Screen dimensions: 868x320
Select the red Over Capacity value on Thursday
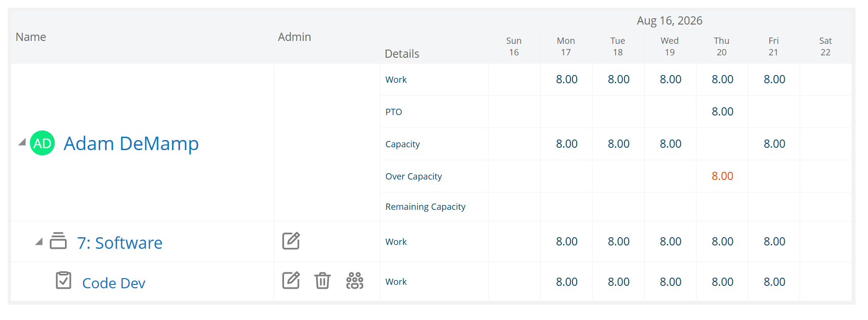tap(722, 176)
